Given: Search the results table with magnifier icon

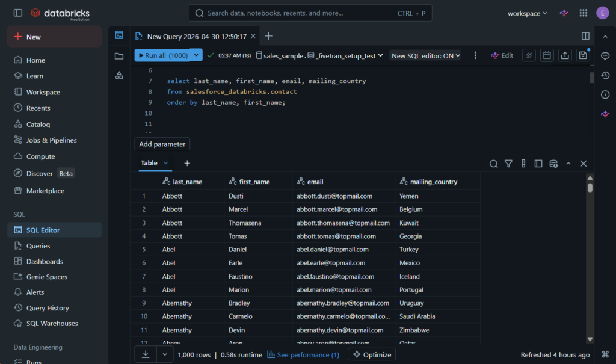Looking at the screenshot, I should pyautogui.click(x=493, y=164).
